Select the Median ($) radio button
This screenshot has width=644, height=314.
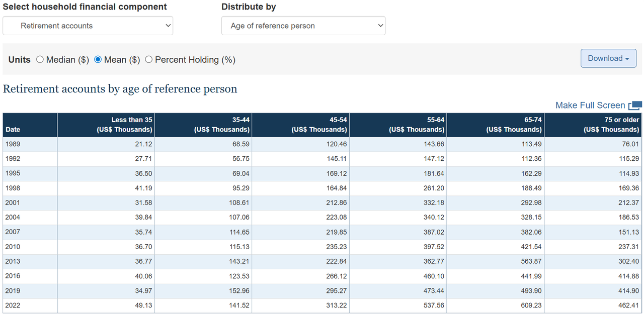40,60
